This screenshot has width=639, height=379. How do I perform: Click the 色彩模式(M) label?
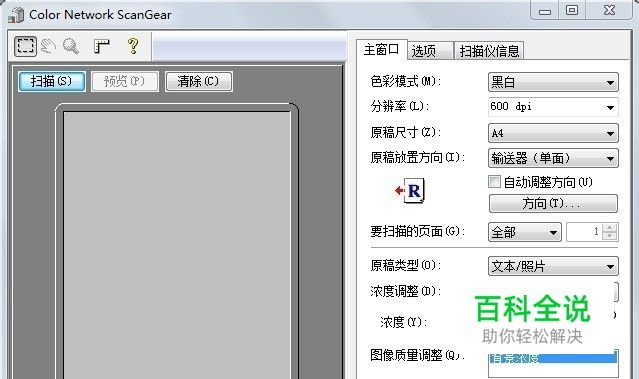405,82
